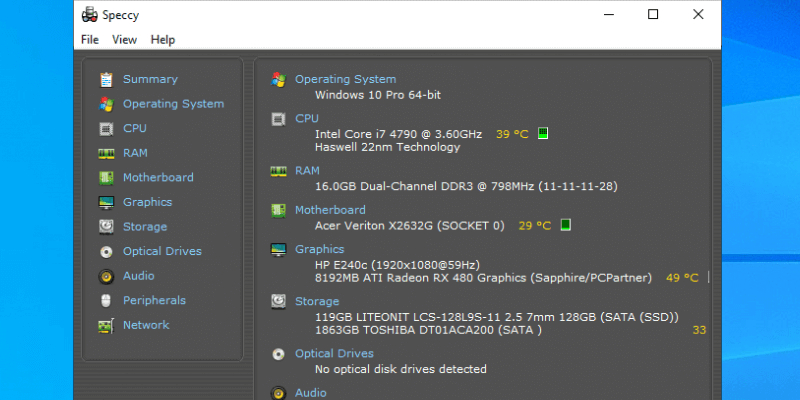This screenshot has height=400, width=800.
Task: Click the Peripherals mouse icon in sidebar
Action: [106, 301]
